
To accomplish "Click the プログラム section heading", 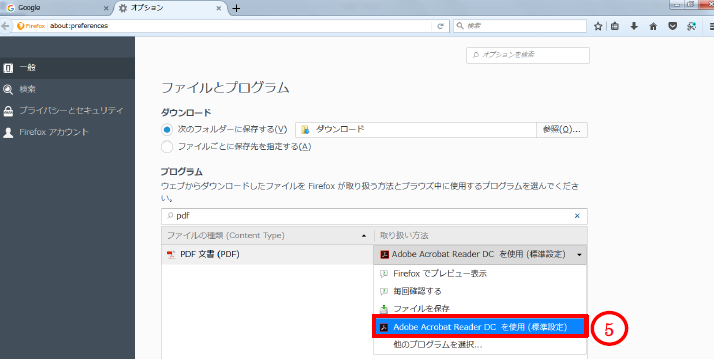I will click(182, 172).
